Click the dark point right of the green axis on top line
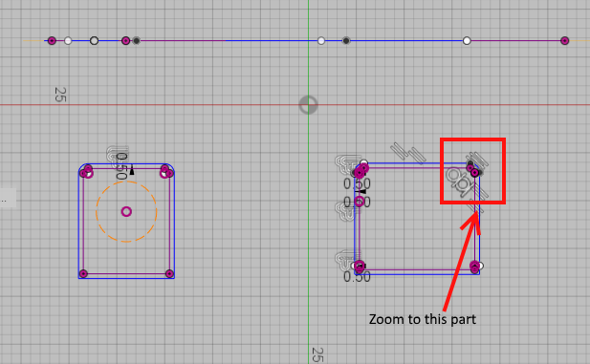This screenshot has height=364, width=590. pyautogui.click(x=346, y=41)
